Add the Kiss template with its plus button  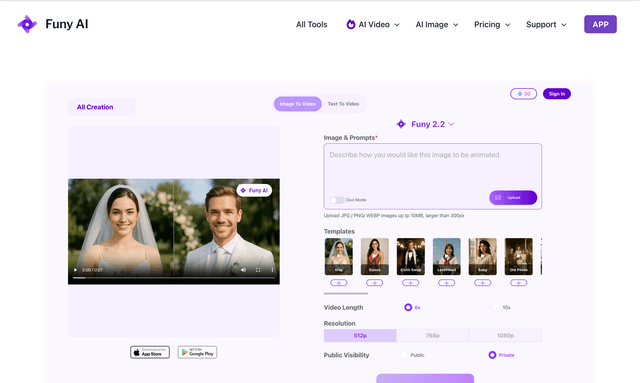pyautogui.click(x=339, y=283)
